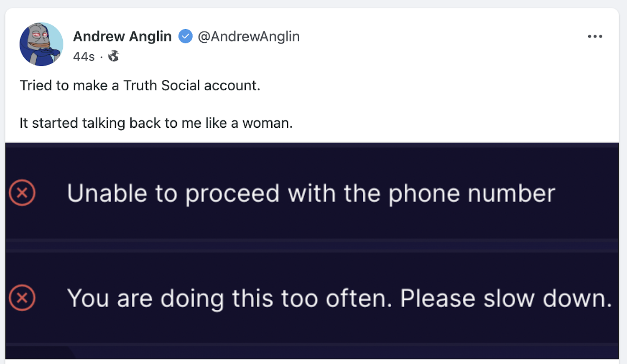627x364 pixels.
Task: Click the word "woman" in the post text
Action: point(266,123)
